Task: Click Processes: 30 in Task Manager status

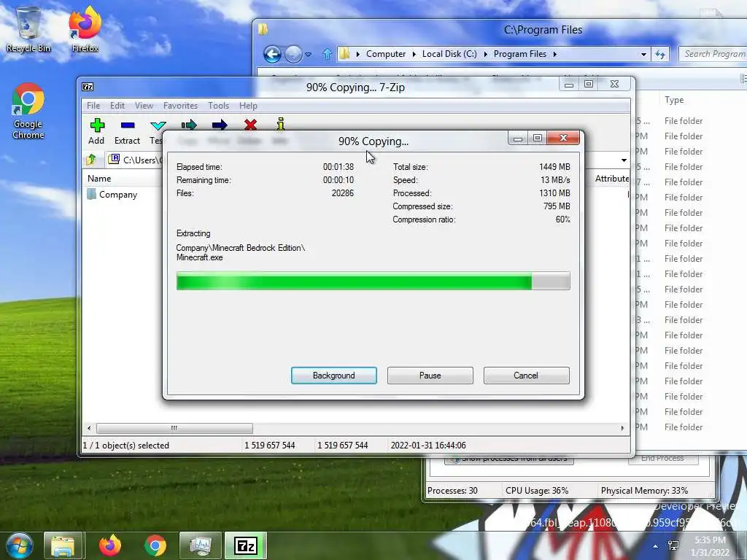Action: click(x=452, y=491)
